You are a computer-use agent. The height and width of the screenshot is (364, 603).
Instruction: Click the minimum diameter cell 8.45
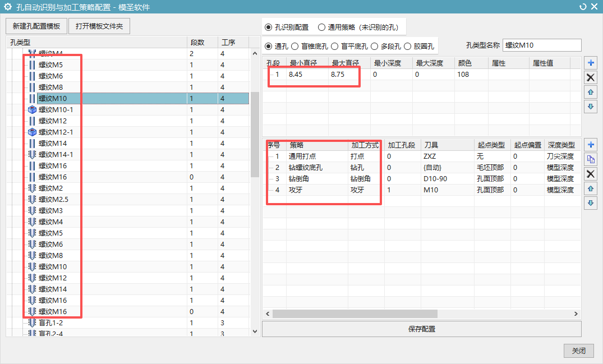click(307, 74)
